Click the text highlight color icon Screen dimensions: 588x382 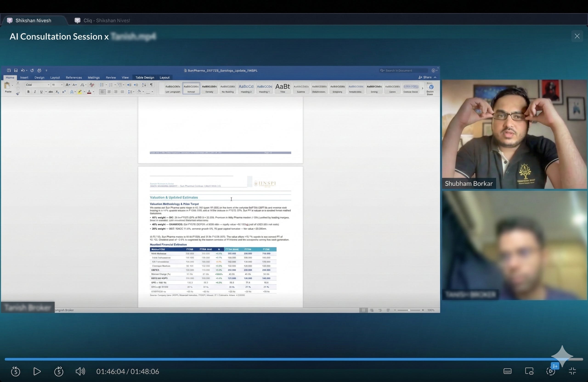(x=79, y=92)
